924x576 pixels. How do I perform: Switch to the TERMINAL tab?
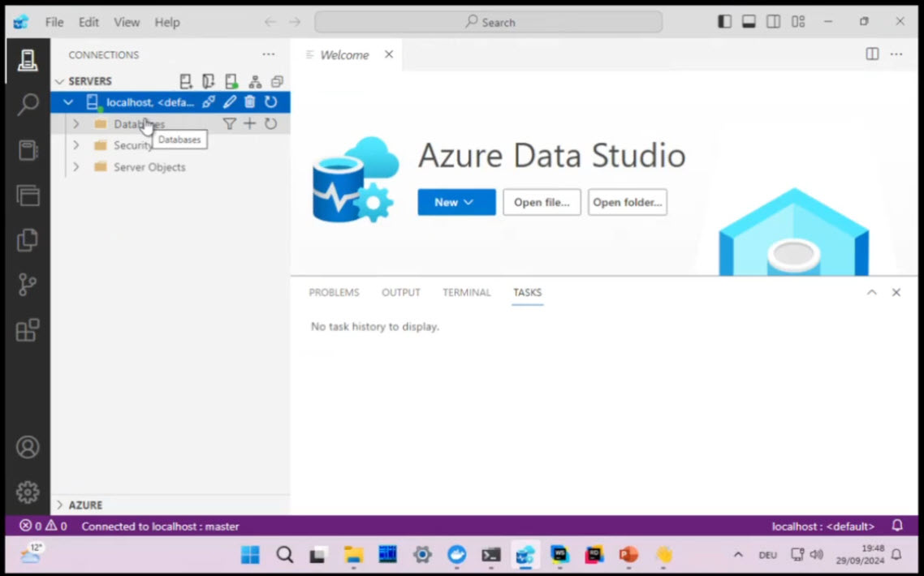[467, 292]
